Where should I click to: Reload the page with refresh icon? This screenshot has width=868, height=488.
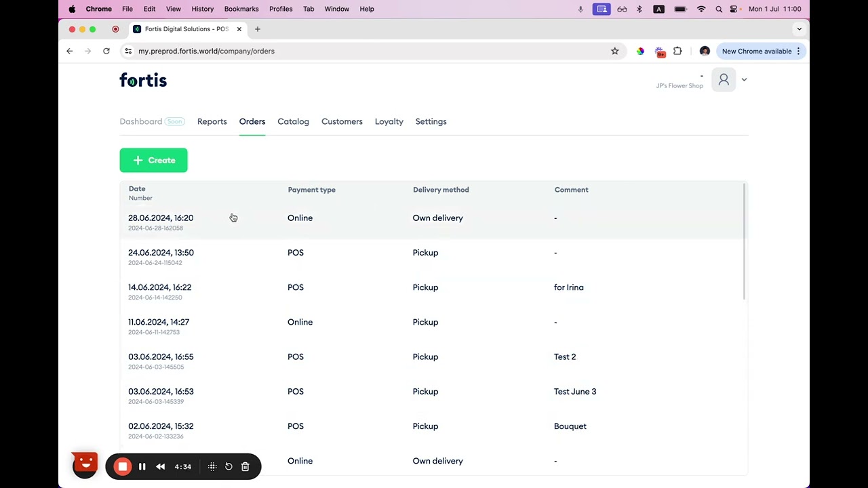point(106,51)
